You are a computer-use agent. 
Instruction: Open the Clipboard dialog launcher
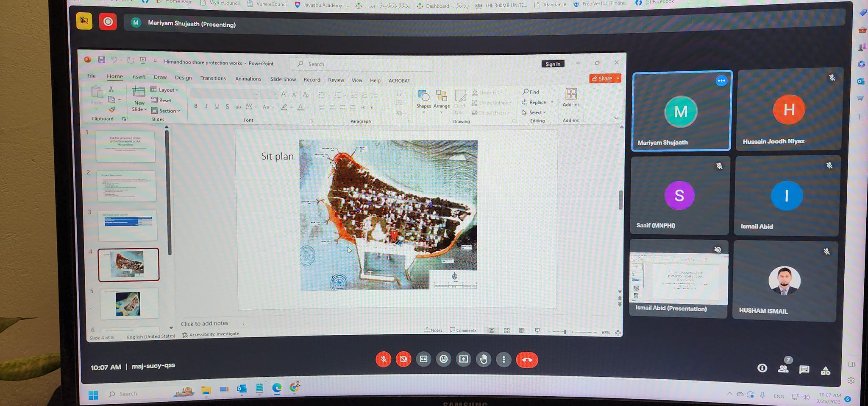click(124, 119)
